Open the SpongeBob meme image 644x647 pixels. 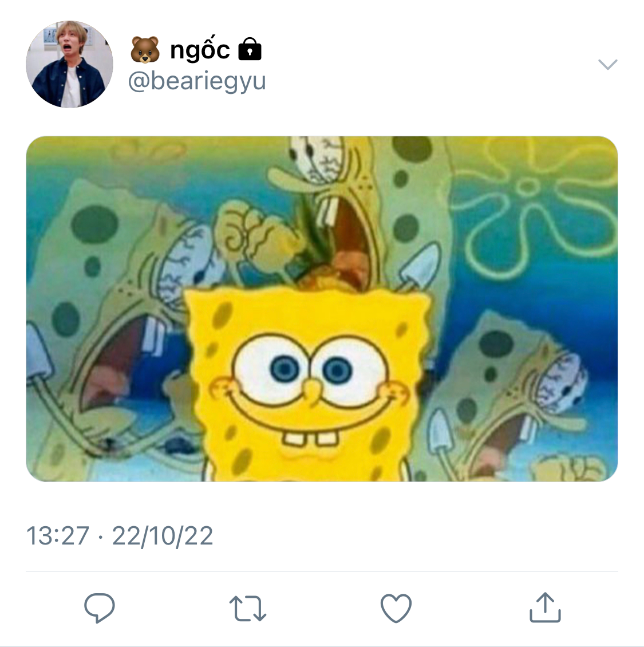pos(322,309)
